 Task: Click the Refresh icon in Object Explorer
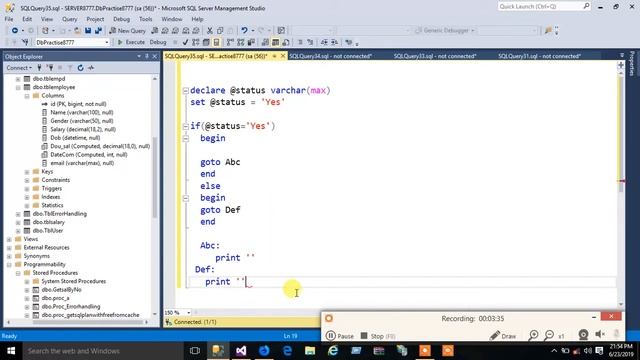click(x=80, y=68)
